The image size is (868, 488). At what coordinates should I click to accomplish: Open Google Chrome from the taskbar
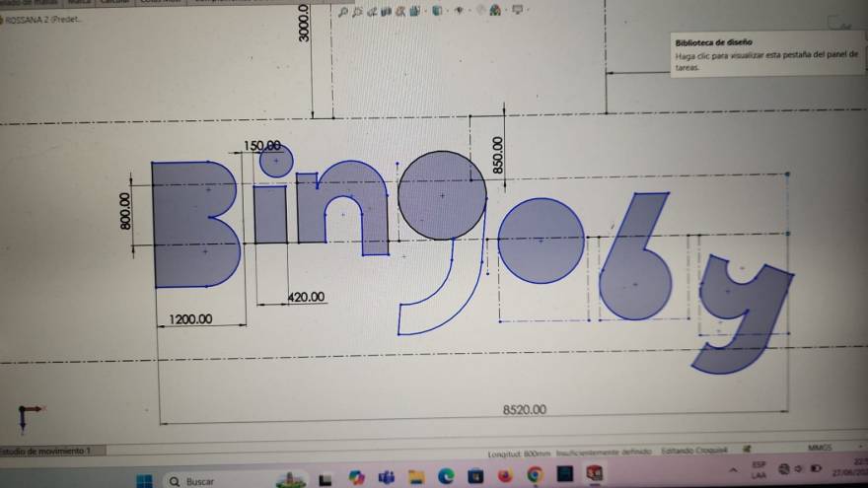click(x=535, y=475)
